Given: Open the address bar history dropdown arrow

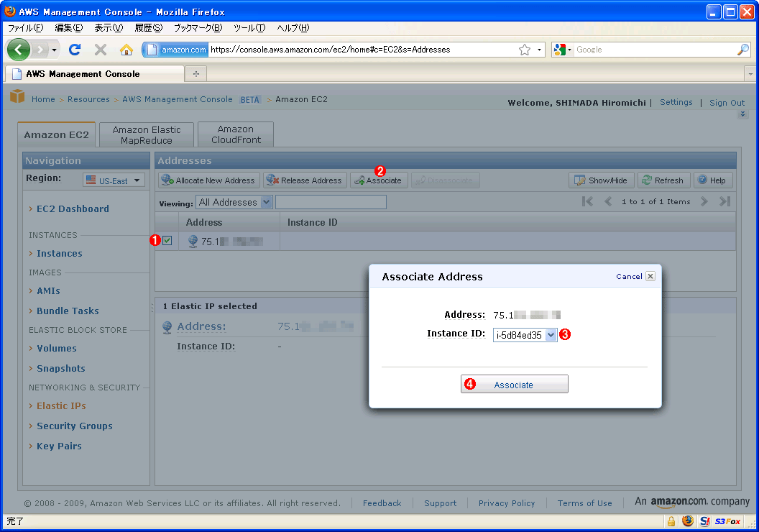Looking at the screenshot, I should (x=539, y=50).
